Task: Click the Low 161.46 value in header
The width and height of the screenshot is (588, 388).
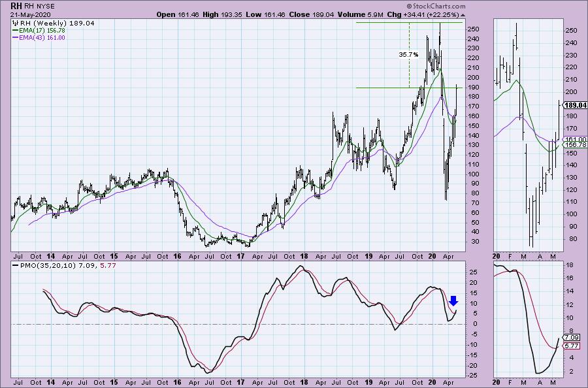Action: [x=265, y=14]
